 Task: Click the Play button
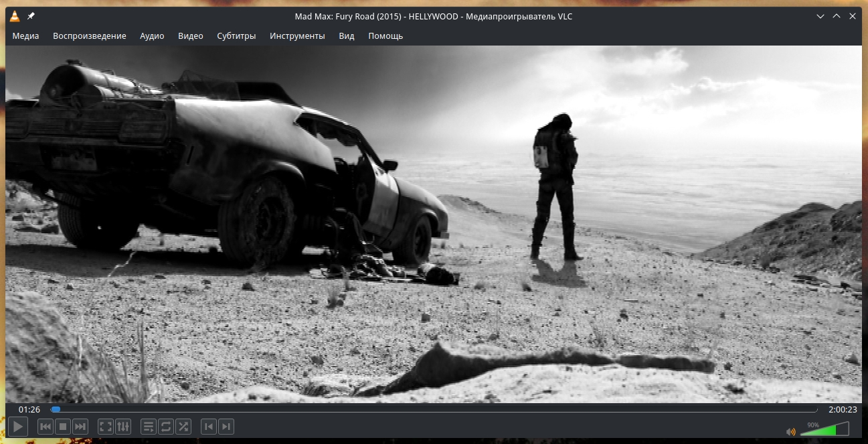[17, 427]
